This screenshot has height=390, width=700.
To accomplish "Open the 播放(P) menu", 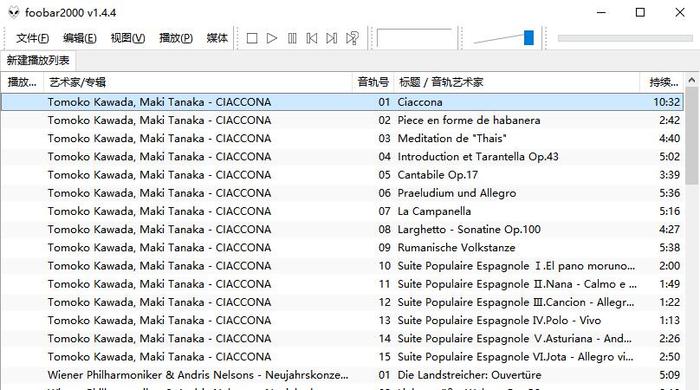I will 176,38.
